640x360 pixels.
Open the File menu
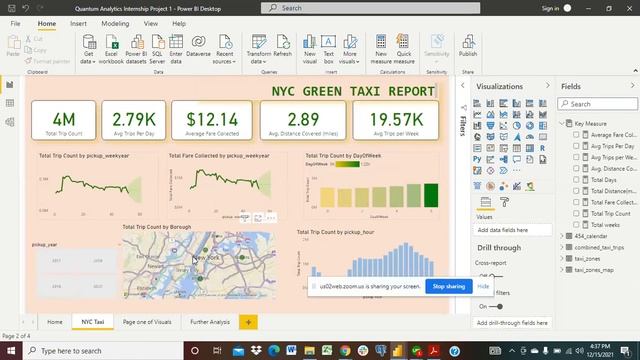[x=16, y=24]
